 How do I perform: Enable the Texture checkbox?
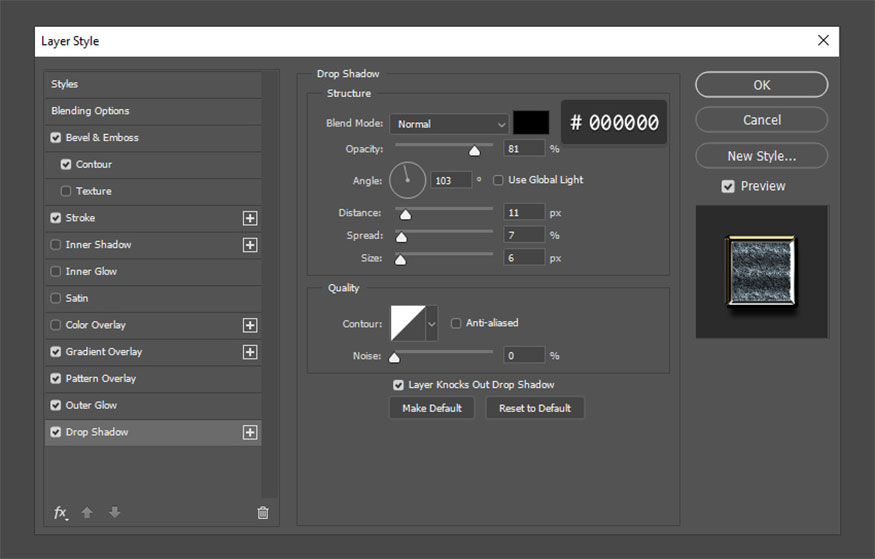click(x=66, y=191)
